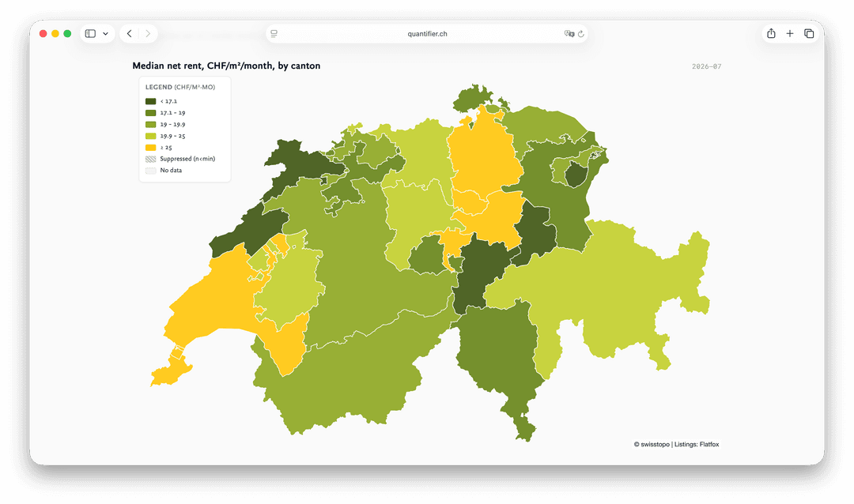
Task: Minimize the window using yellow button
Action: click(55, 34)
